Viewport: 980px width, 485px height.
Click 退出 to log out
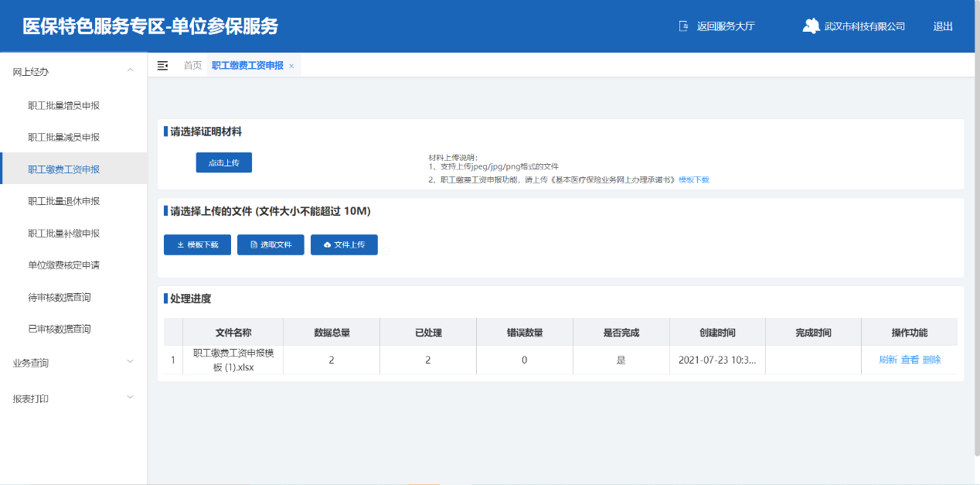coord(943,26)
